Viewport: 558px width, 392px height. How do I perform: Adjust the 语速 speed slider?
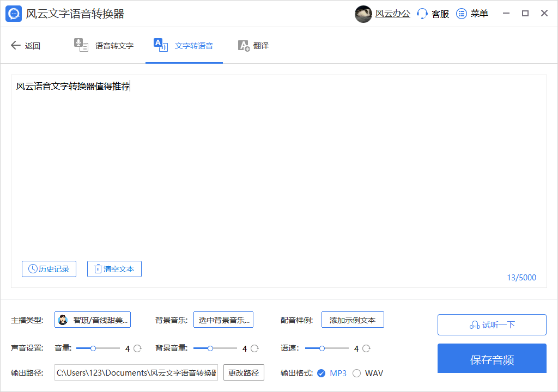(x=327, y=348)
